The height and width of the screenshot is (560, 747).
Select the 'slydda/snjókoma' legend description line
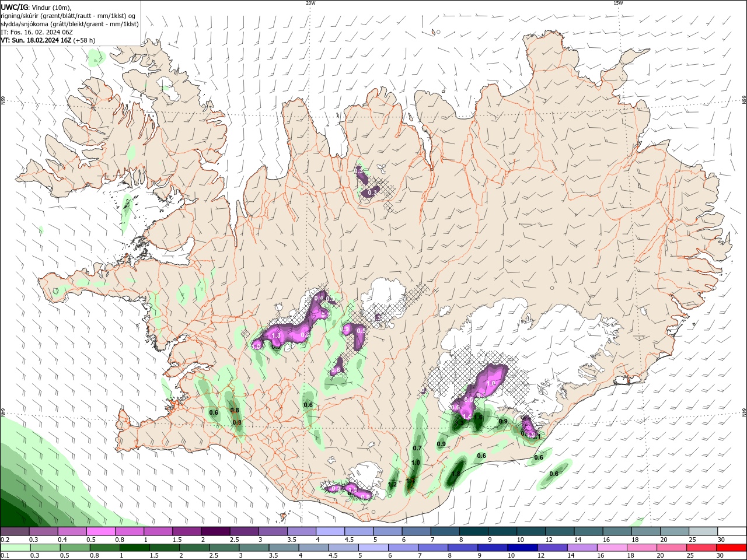click(69, 24)
